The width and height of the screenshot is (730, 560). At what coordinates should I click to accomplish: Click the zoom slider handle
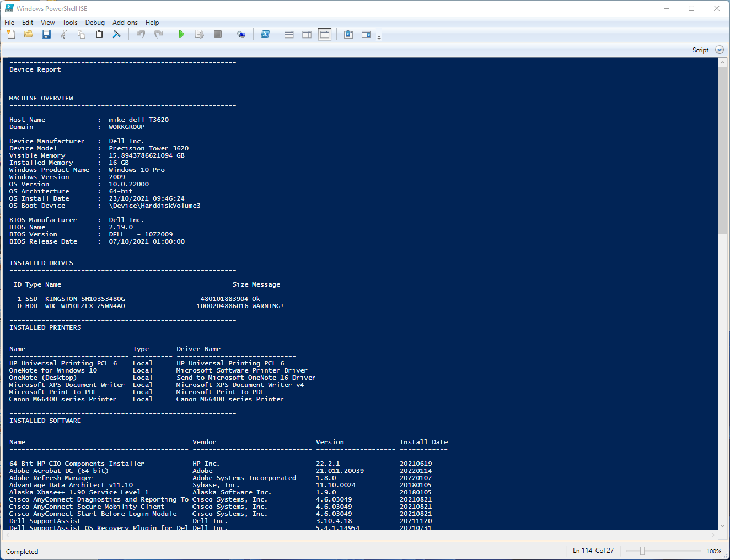pos(643,550)
